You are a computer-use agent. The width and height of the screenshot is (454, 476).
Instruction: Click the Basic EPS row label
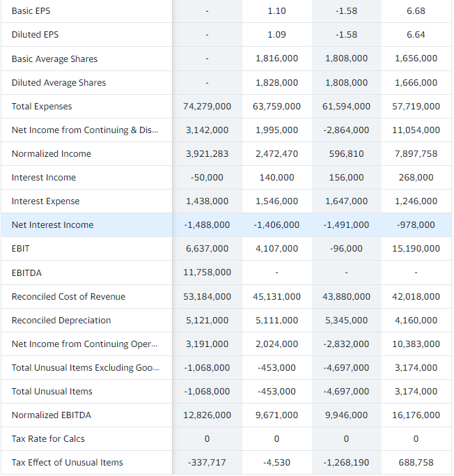coord(31,11)
